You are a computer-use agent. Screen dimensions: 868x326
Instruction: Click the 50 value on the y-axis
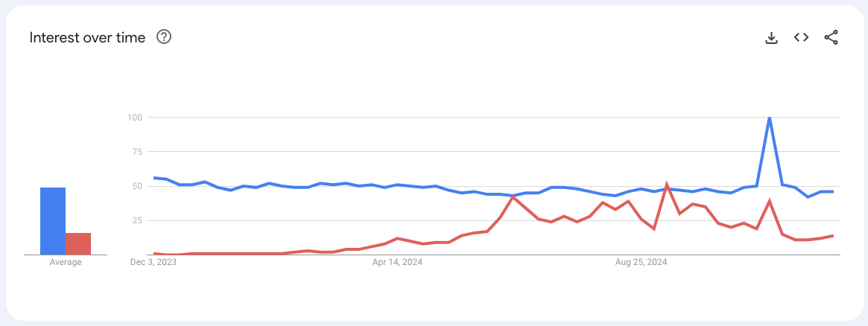[x=137, y=186]
